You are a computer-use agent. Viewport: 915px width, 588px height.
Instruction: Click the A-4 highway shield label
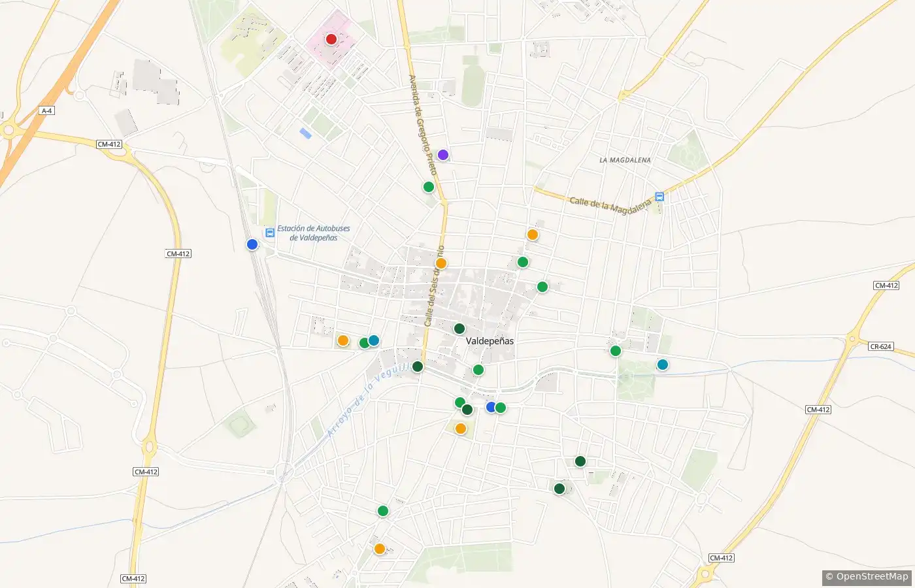[x=46, y=111]
